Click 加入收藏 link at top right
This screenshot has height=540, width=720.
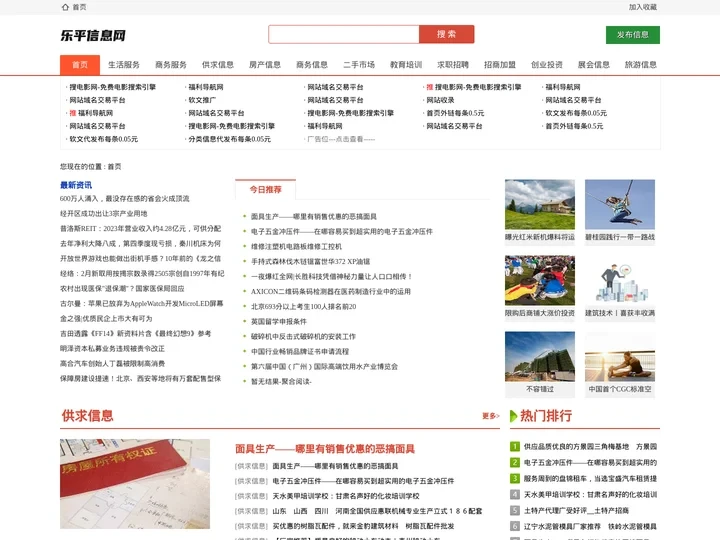tap(642, 7)
